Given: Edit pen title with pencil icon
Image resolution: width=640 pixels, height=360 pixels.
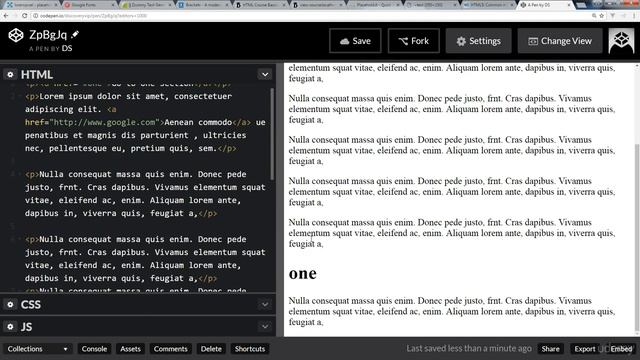Looking at the screenshot, I should 75,35.
